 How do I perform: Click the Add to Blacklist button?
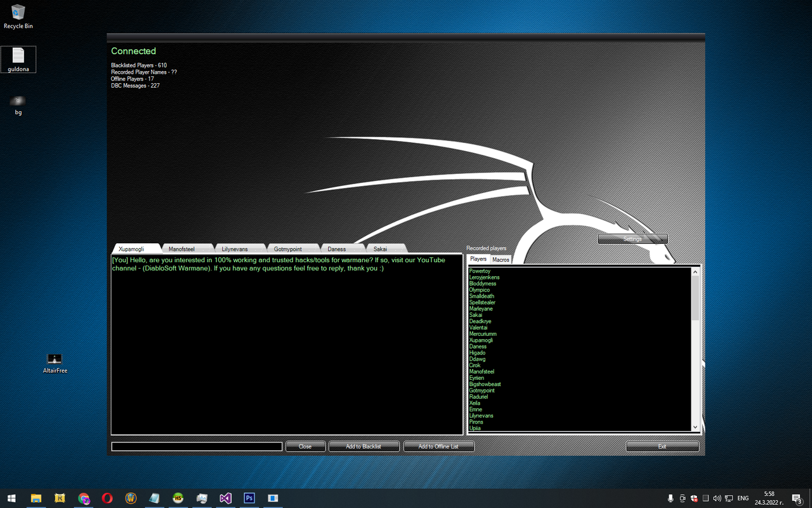363,446
